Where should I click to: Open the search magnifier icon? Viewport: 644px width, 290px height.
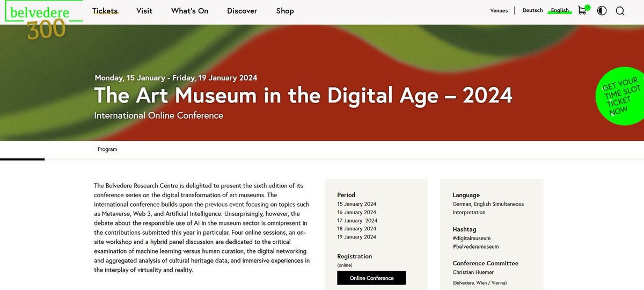point(620,11)
